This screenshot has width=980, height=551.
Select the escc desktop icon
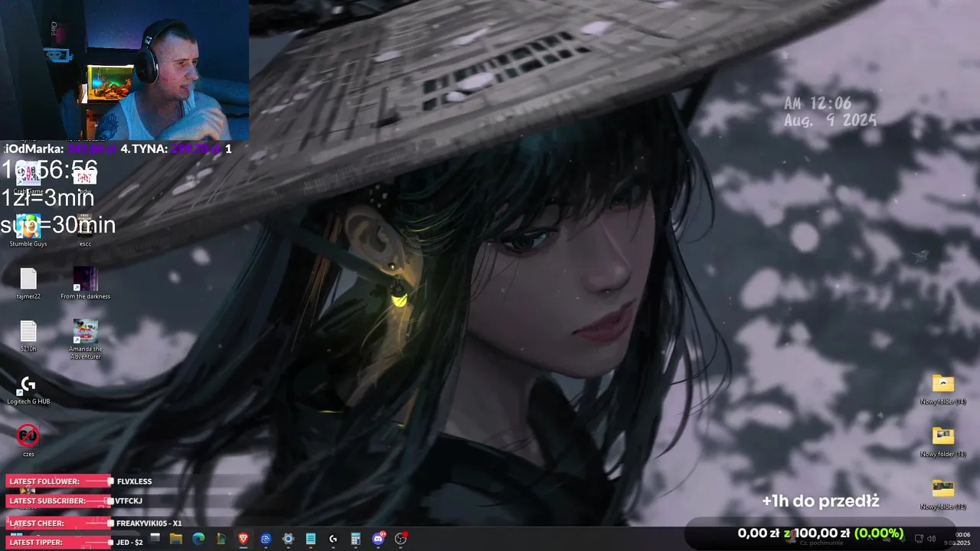[x=85, y=230]
